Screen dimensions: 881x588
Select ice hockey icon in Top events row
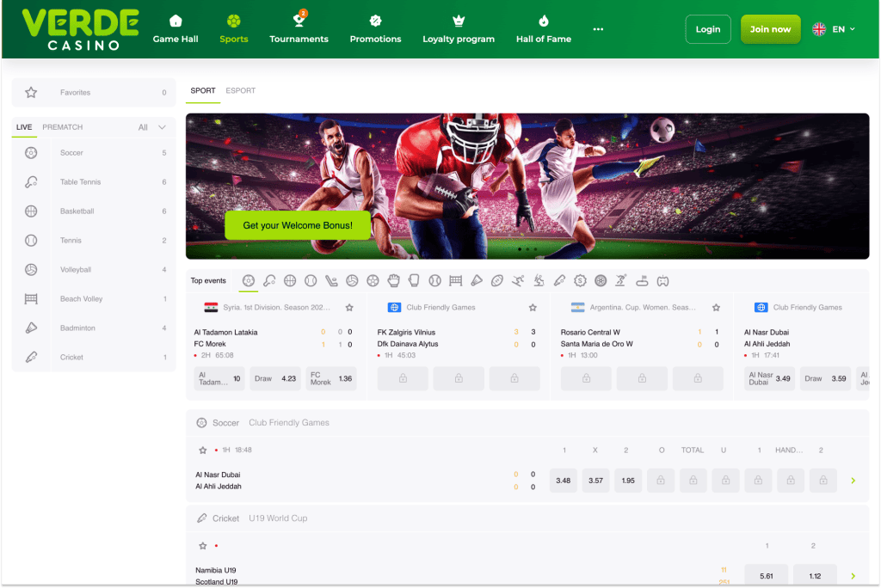click(331, 281)
